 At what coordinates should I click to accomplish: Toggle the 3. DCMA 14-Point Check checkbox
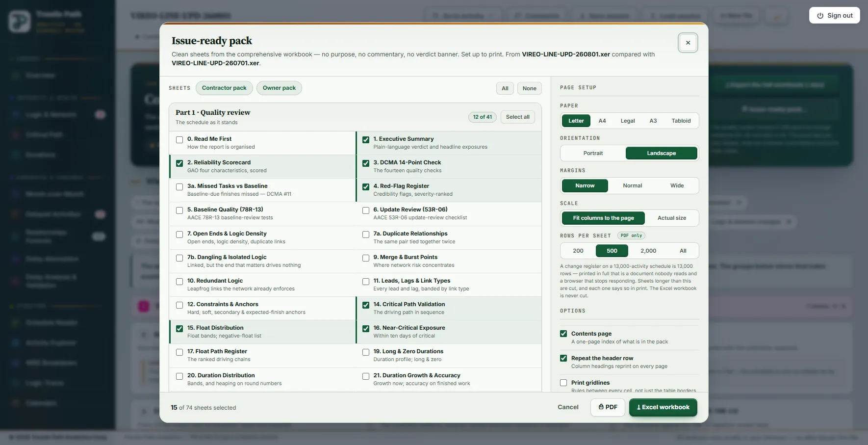tap(366, 163)
